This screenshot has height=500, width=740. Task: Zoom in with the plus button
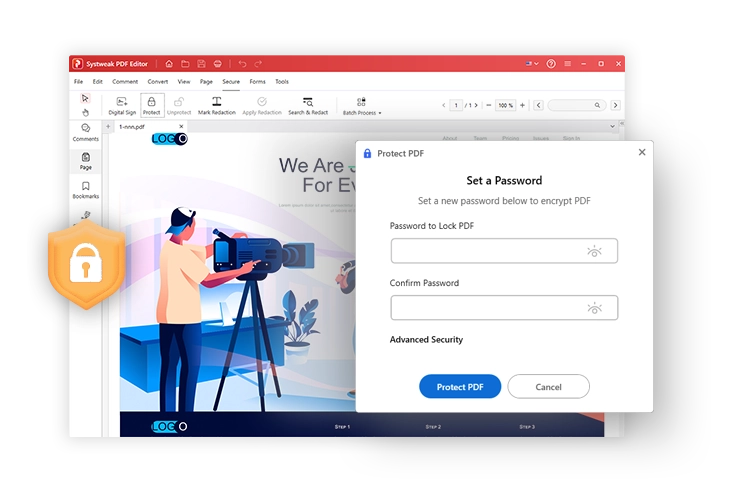point(522,105)
